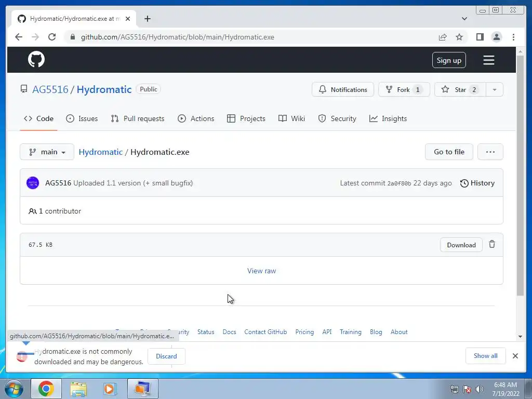The height and width of the screenshot is (399, 532).
Task: Click the View raw link
Action: point(261,271)
